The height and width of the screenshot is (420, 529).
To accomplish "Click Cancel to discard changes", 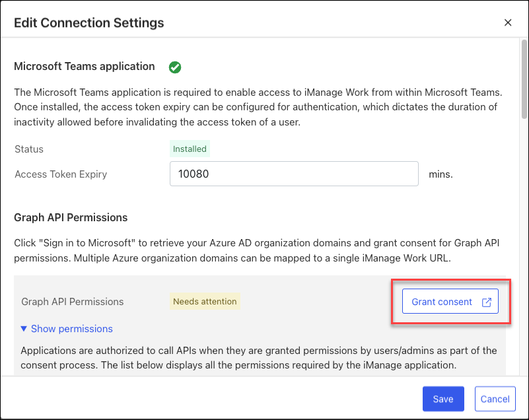I will 495,399.
